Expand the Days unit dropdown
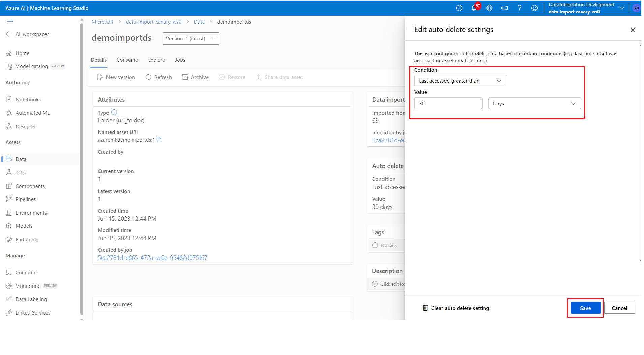 click(x=534, y=103)
